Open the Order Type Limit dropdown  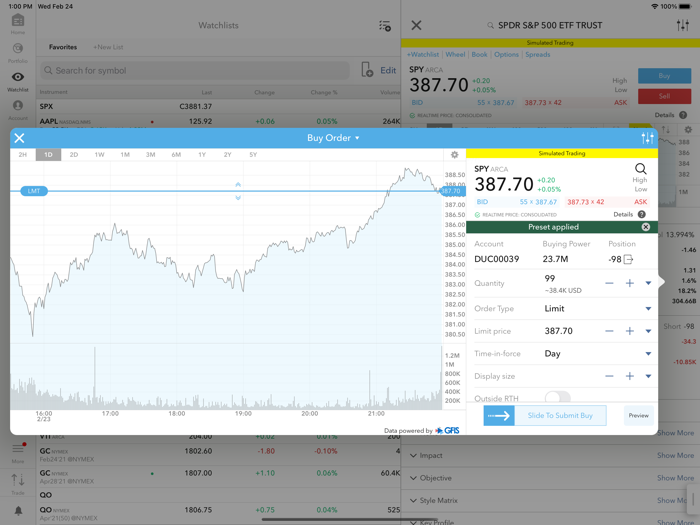tap(648, 308)
